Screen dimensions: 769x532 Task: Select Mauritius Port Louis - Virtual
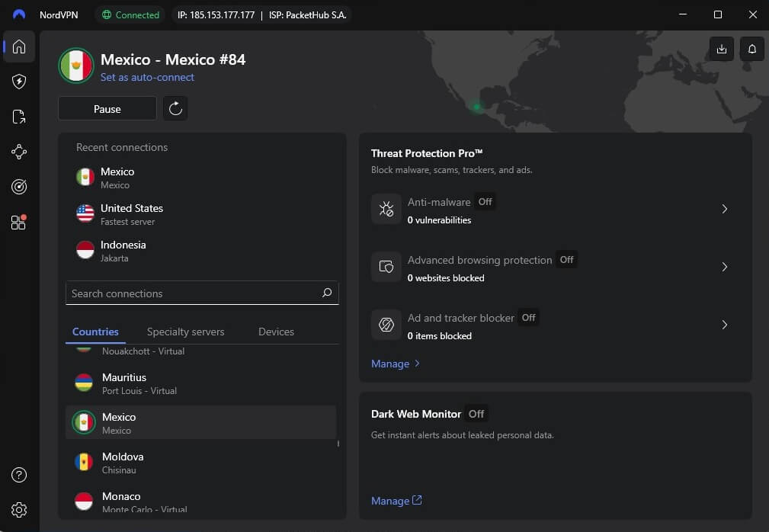point(201,383)
